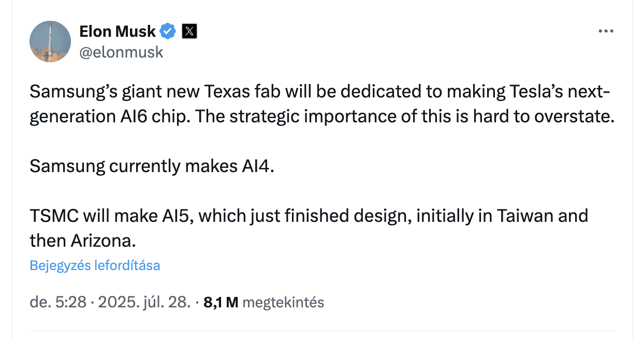Click the "Samsung currently makes AI4." line
The width and height of the screenshot is (644, 339).
pyautogui.click(x=151, y=166)
